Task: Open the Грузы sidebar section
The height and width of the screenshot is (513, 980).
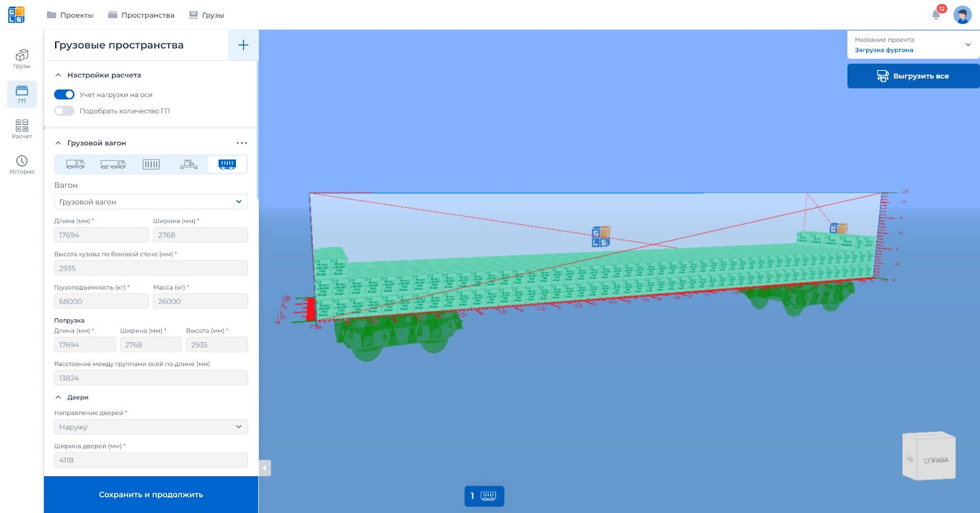Action: click(x=22, y=59)
